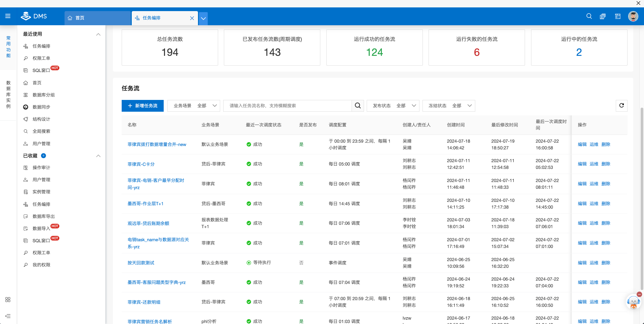Click the 结构设计 sidebar icon

(x=26, y=119)
